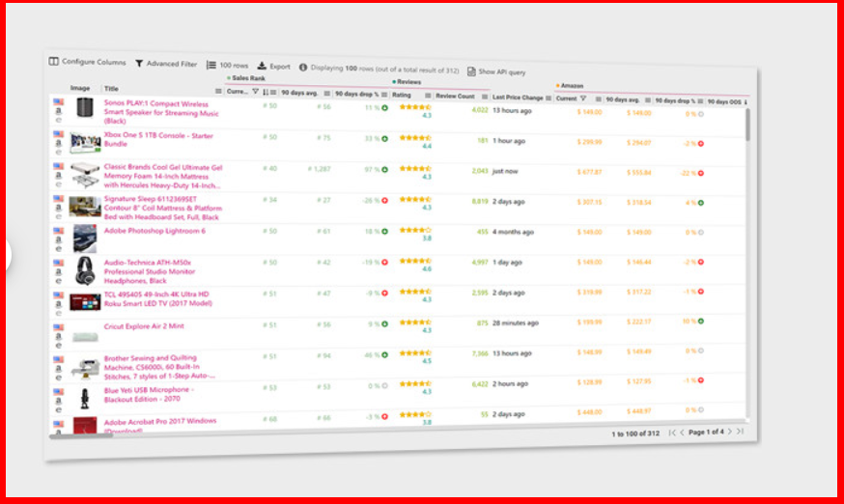Click the "1 to 100 of 312" pagination text
This screenshot has height=504, width=844.
tap(635, 434)
